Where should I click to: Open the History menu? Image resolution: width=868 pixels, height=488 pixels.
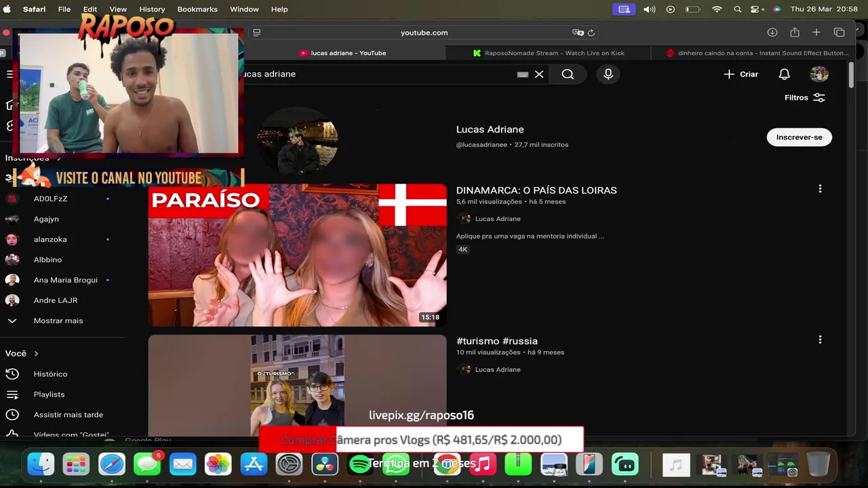pyautogui.click(x=152, y=9)
